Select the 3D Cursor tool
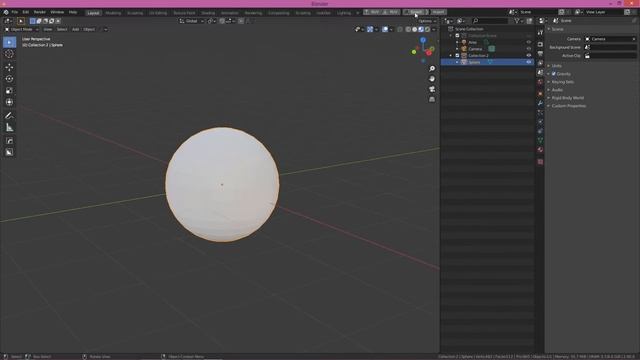The height and width of the screenshot is (360, 640). pos(9,54)
